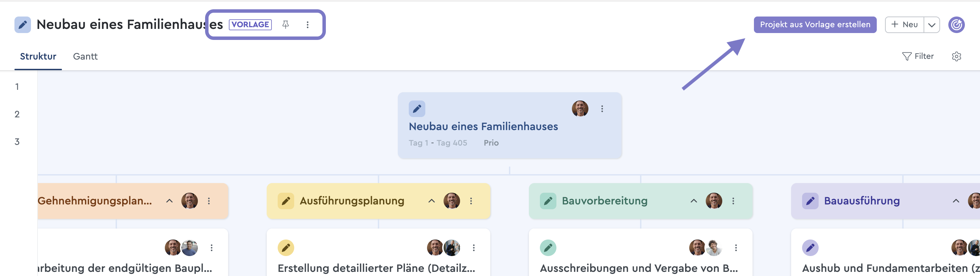Viewport: 980px width, 276px height.
Task: Click the Neu button
Action: coord(905,25)
